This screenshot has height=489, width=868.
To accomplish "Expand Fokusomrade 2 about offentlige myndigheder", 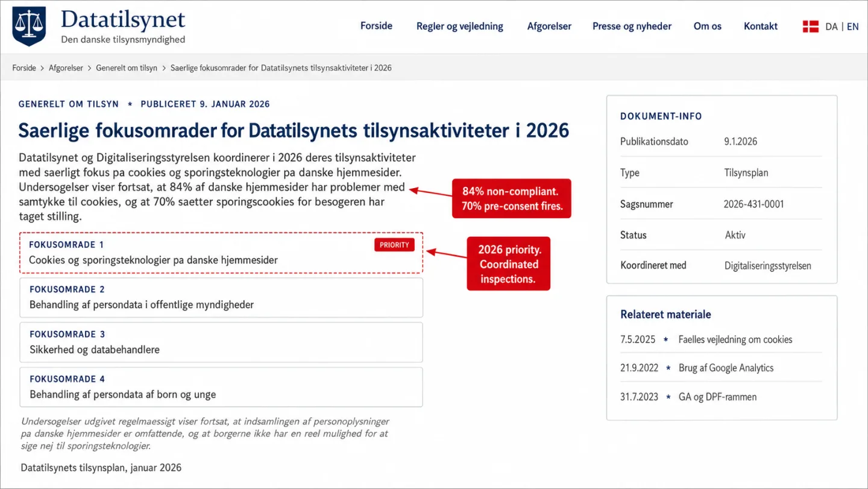I will 221,298.
